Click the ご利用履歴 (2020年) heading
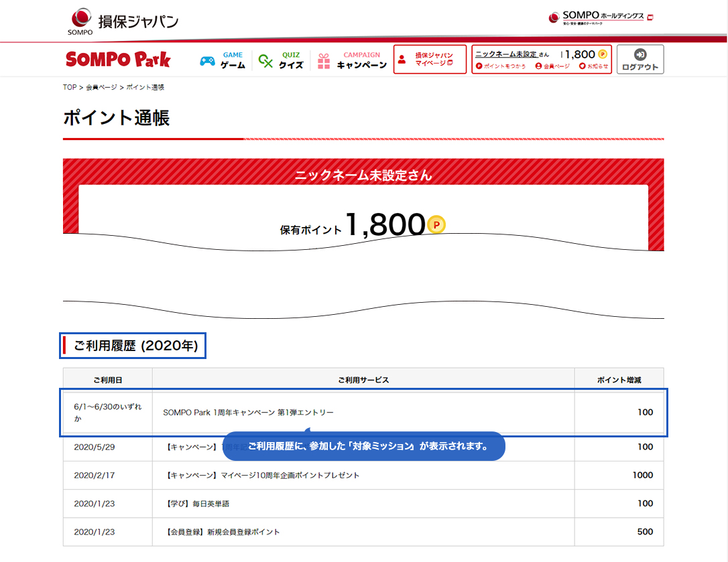The width and height of the screenshot is (728, 562). 135,346
